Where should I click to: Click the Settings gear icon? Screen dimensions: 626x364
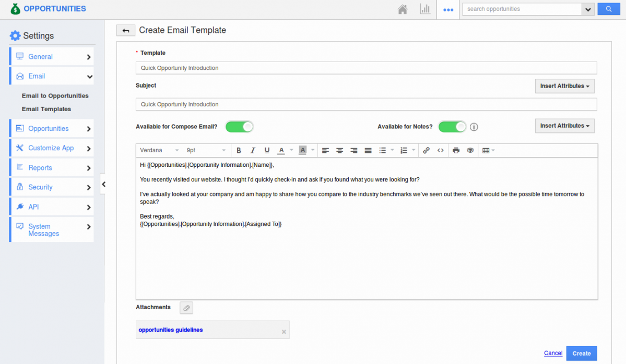[15, 35]
